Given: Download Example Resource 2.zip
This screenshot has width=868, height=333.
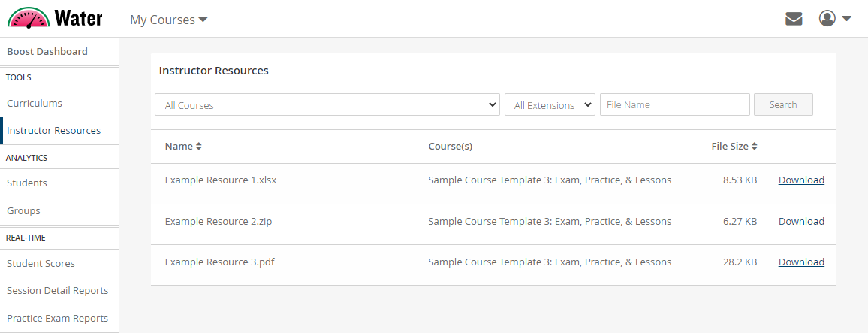Looking at the screenshot, I should pos(801,222).
